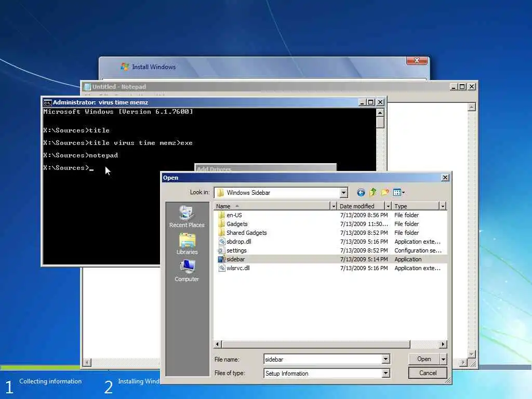This screenshot has width=532, height=399.
Task: Click the file list horizontal scrollbar thumb
Action: click(316, 344)
